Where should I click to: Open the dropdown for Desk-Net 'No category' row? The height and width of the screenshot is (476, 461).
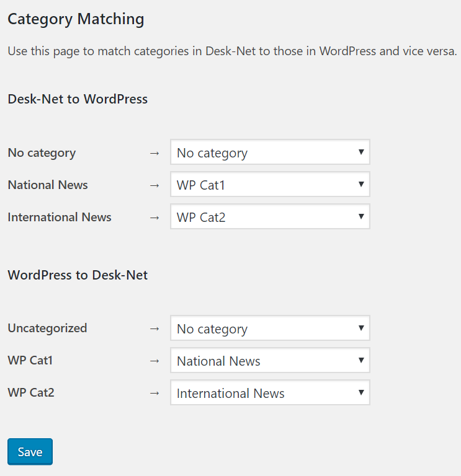[x=270, y=152]
